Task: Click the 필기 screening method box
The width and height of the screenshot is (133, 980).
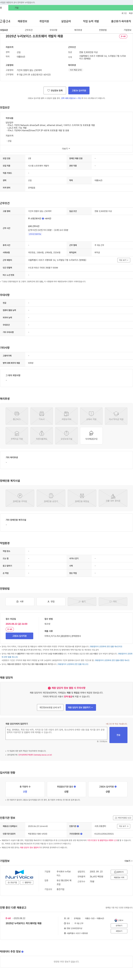Action: click(x=82, y=601)
